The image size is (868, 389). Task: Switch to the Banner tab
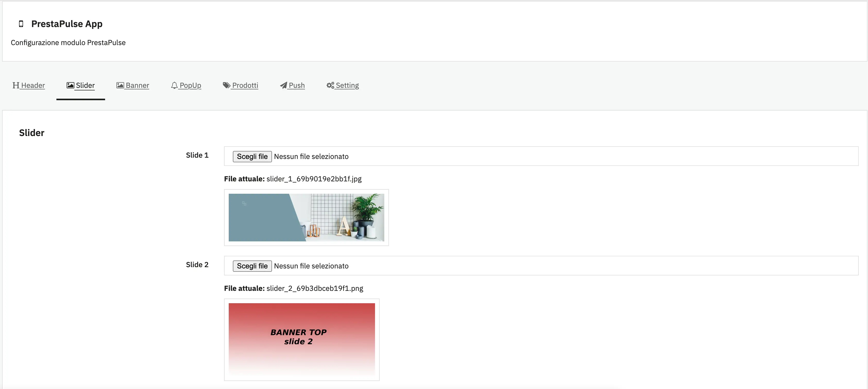point(137,85)
